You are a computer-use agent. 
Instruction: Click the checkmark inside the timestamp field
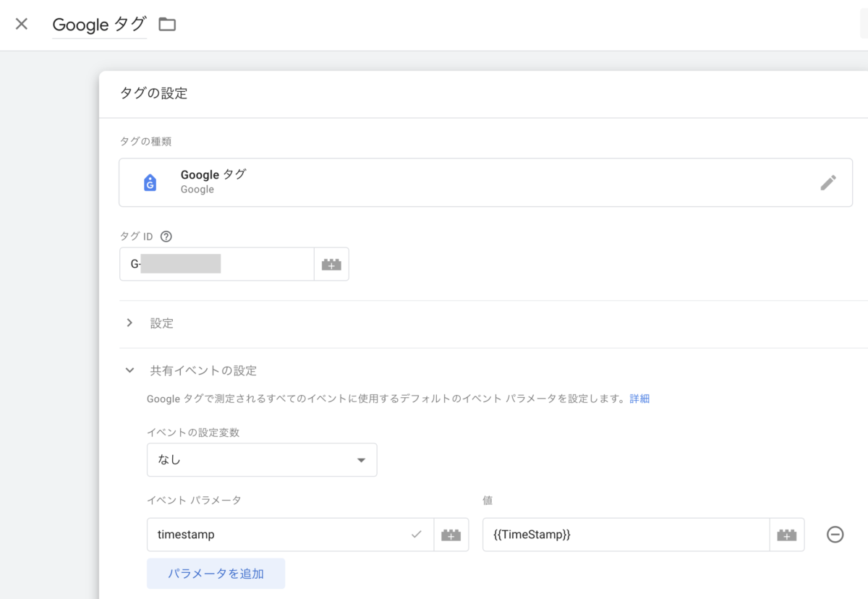[416, 535]
